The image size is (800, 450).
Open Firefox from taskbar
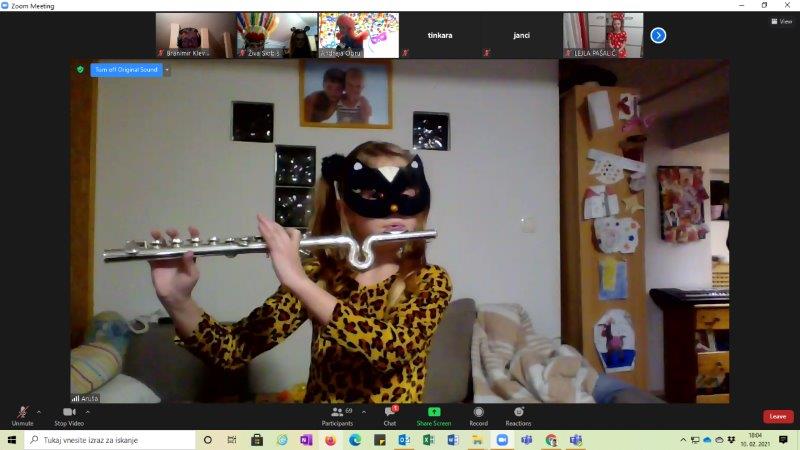pos(330,440)
